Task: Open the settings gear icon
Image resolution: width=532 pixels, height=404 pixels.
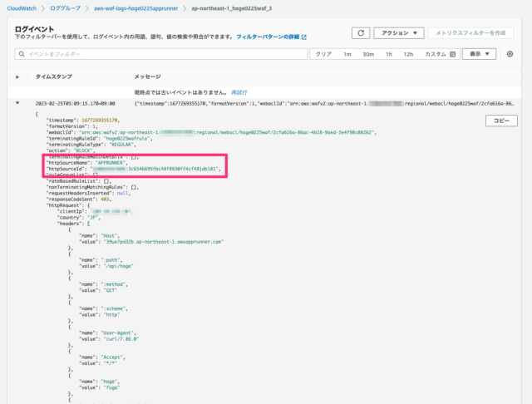Action: [510, 54]
